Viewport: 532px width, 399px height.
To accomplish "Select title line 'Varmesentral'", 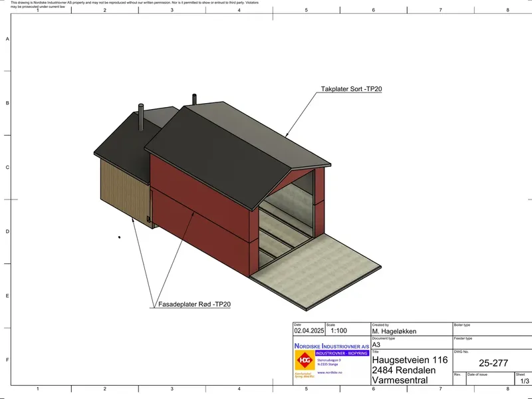I will (x=400, y=380).
